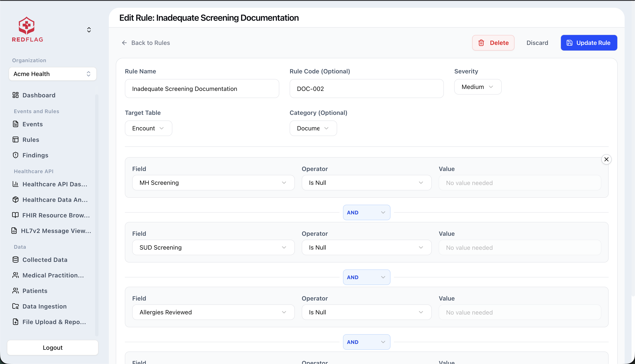Click the Value field in the SUD Screening row

(519, 247)
